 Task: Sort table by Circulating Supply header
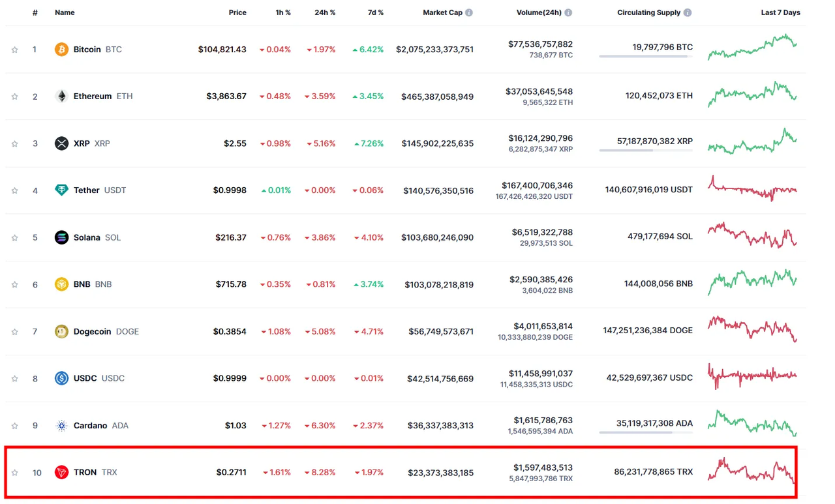tap(648, 12)
